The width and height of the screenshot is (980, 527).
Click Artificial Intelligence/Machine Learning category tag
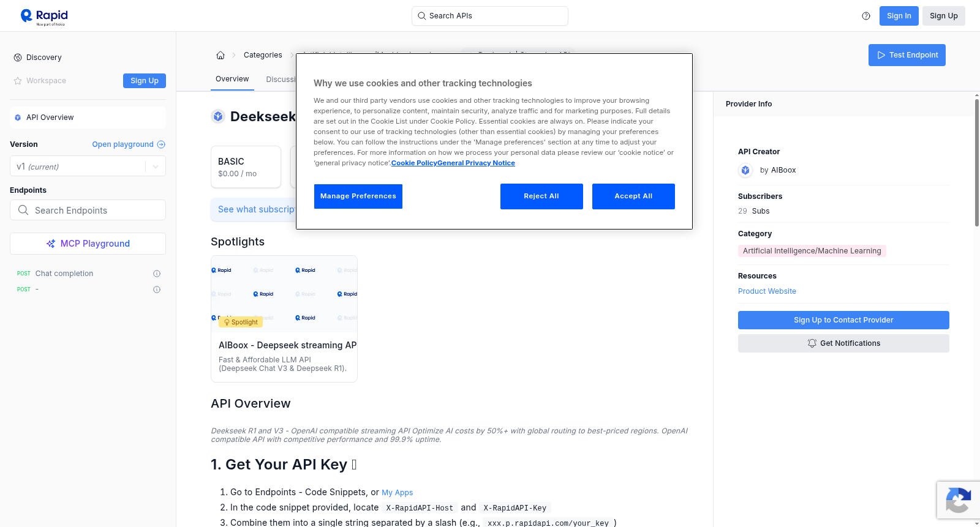point(812,251)
